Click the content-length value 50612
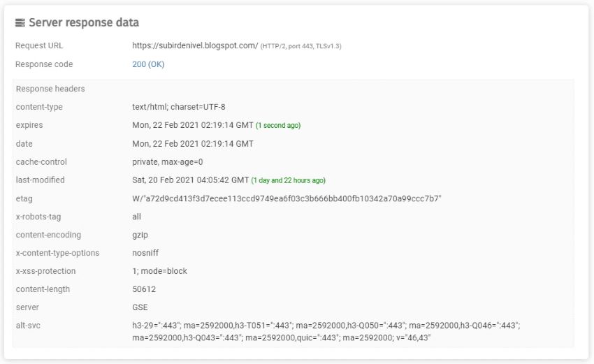Image resolution: width=594 pixels, height=364 pixels. pos(144,289)
